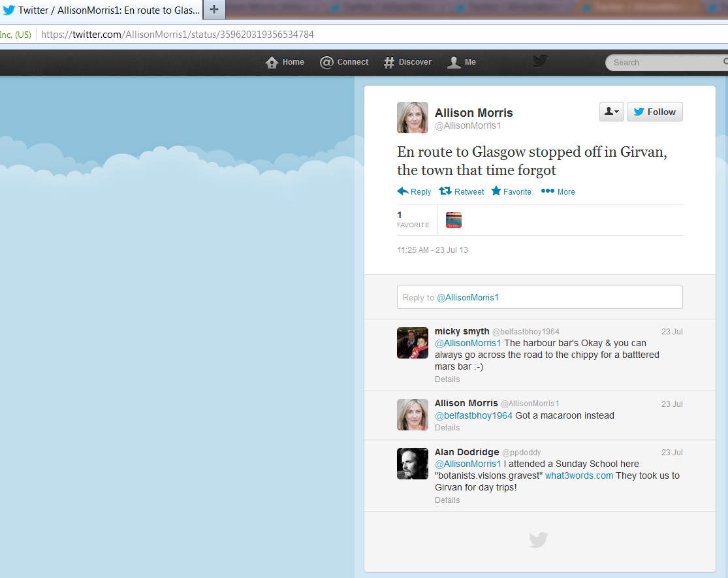Open micky smyth profile name link

(x=462, y=331)
